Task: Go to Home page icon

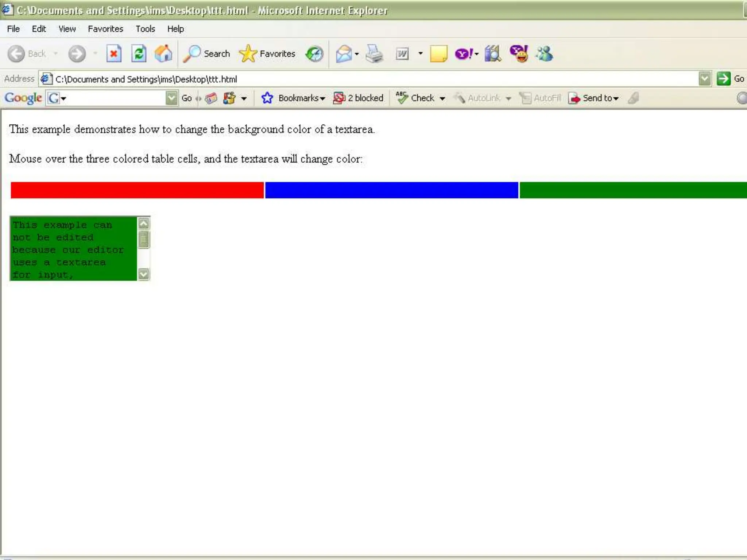Action: tap(163, 54)
